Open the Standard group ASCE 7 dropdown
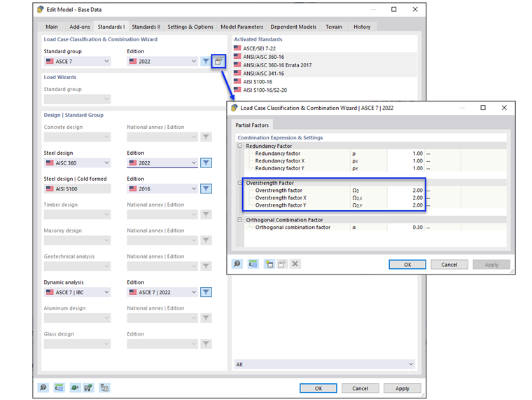The width and height of the screenshot is (532, 400). pos(78,62)
